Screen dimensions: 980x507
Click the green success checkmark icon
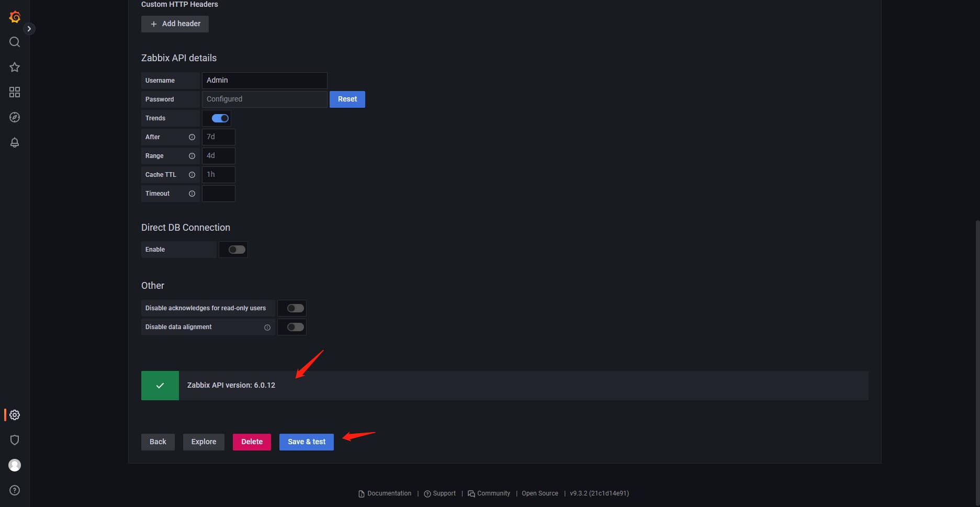pos(160,386)
